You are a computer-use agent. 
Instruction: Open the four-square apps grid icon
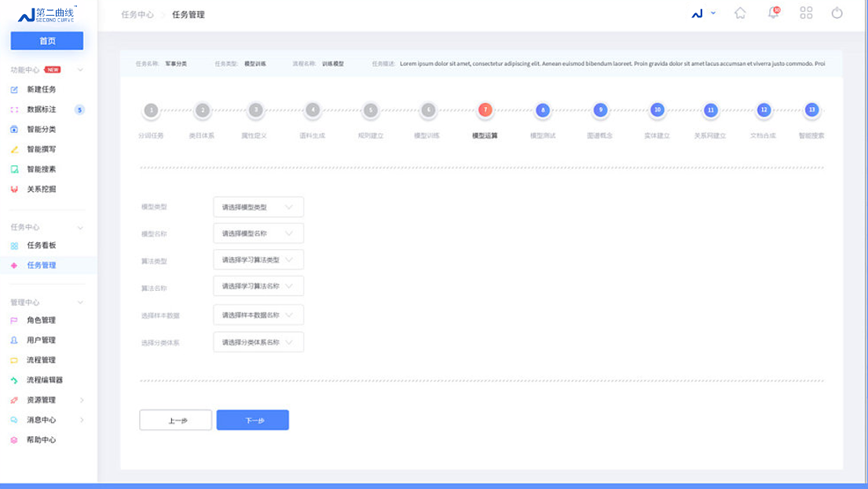(806, 13)
